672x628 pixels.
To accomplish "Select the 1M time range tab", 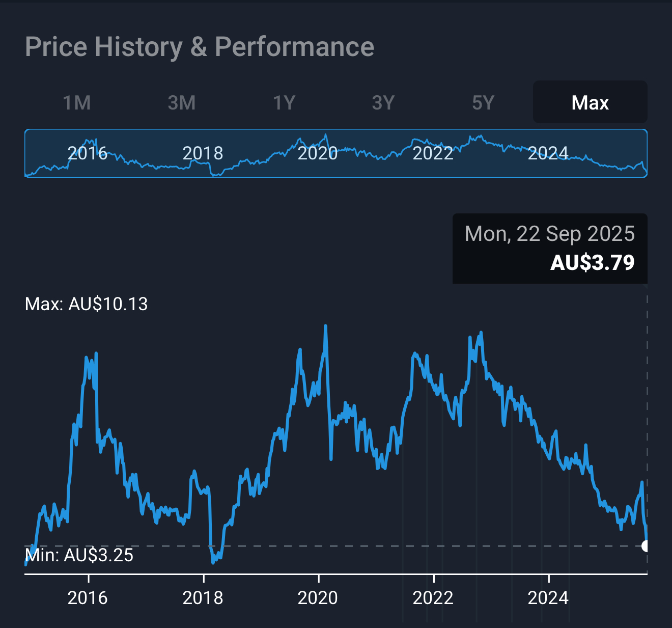I will tap(77, 103).
